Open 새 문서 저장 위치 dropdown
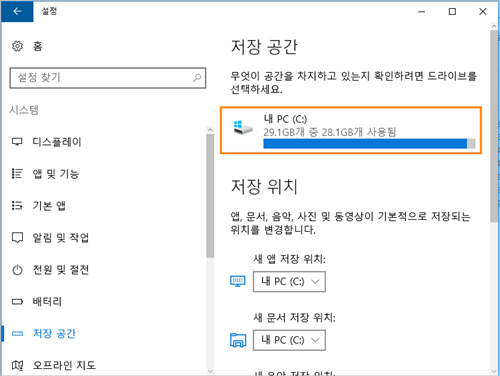 (x=289, y=340)
